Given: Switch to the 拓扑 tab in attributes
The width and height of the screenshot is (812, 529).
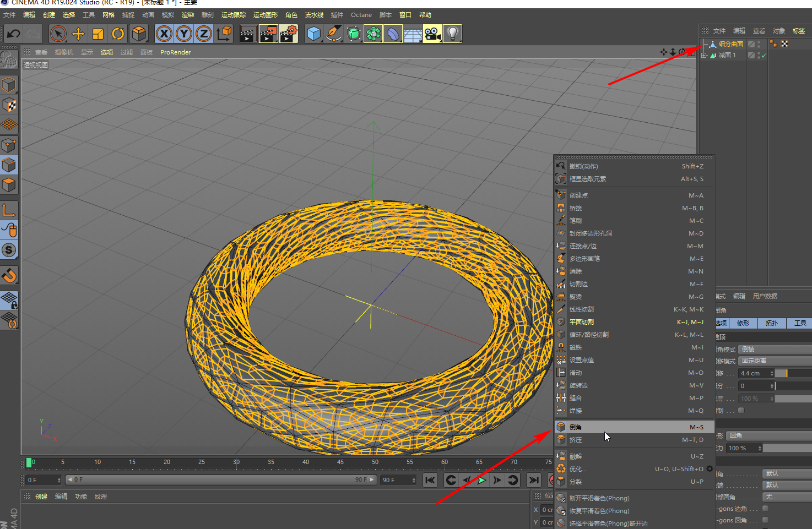Looking at the screenshot, I should point(772,323).
